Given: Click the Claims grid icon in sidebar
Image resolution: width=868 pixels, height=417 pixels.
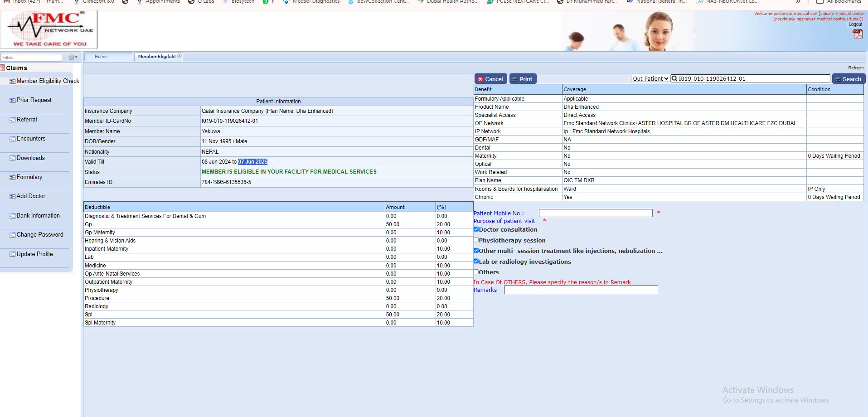Looking at the screenshot, I should (x=3, y=68).
